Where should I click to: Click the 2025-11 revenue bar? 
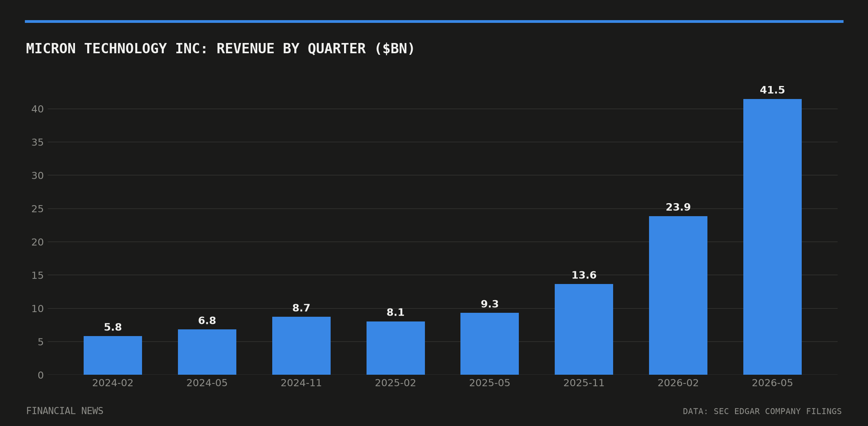click(x=584, y=329)
